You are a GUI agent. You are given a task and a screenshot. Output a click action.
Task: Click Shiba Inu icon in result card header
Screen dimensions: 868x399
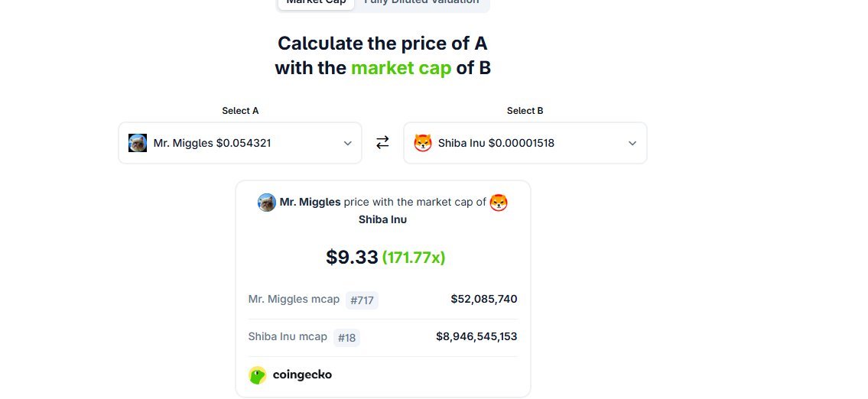coord(499,203)
